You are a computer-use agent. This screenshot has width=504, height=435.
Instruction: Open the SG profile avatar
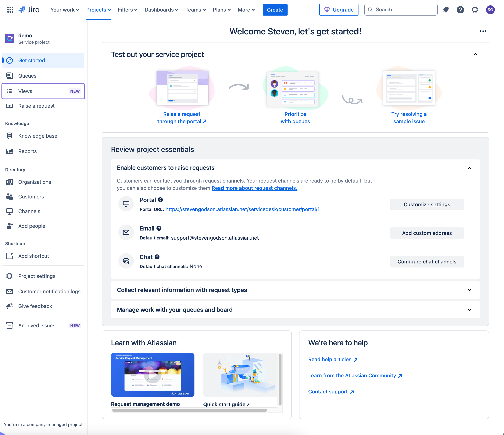490,10
